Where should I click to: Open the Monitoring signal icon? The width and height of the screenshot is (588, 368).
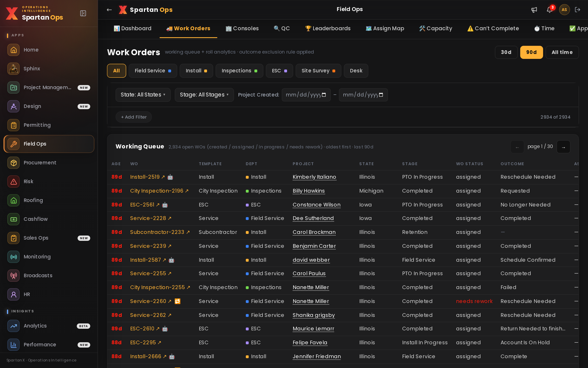coord(14,257)
